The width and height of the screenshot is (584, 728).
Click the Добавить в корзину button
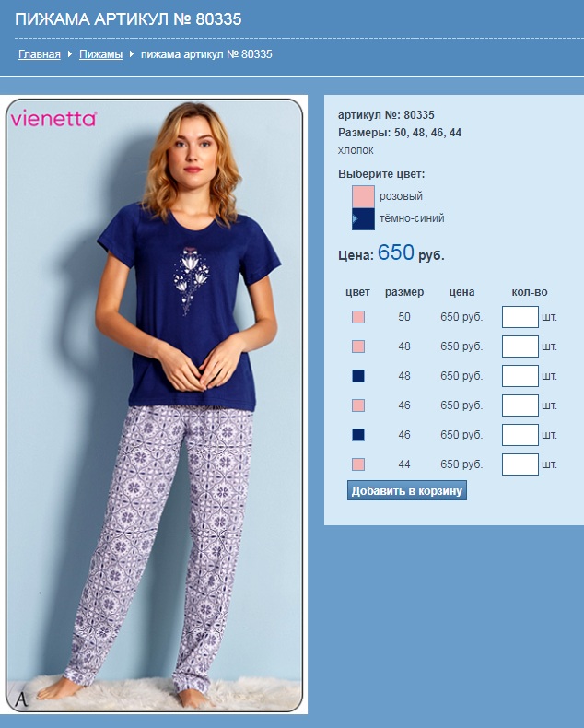tap(407, 491)
